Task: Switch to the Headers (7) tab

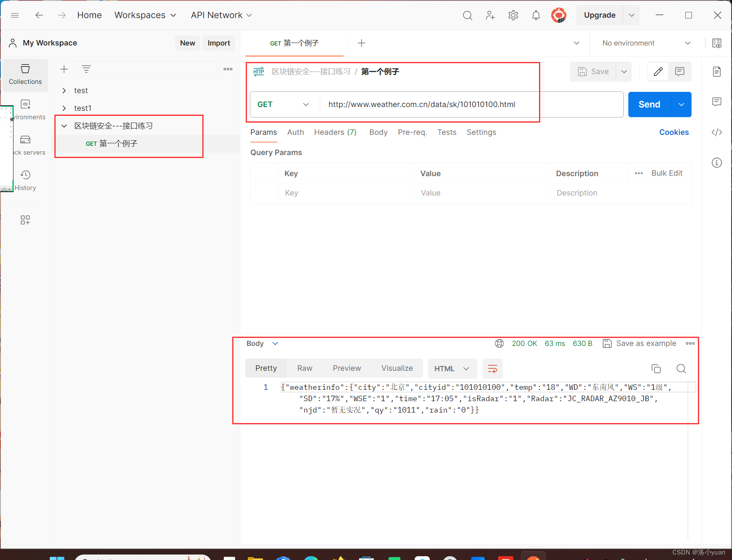Action: 335,132
